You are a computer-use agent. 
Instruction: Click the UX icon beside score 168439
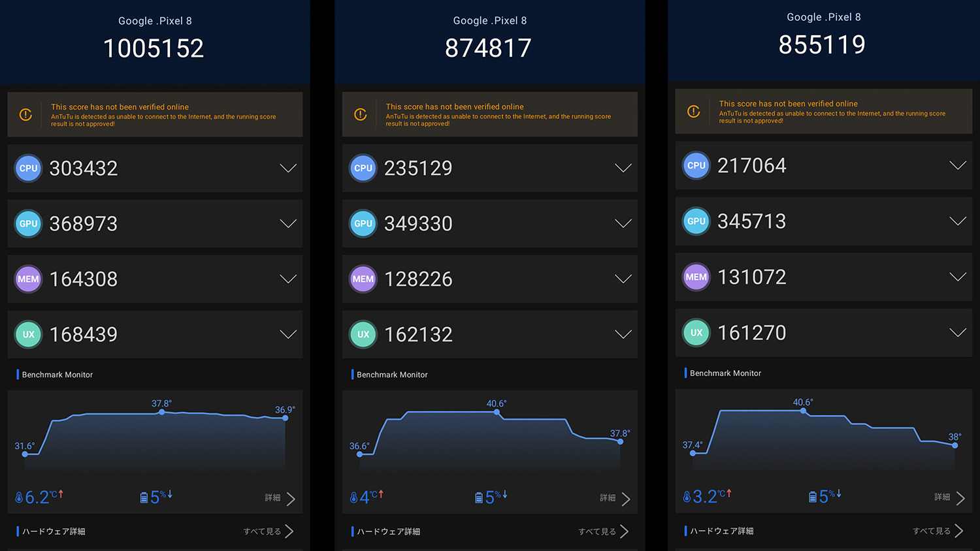point(28,334)
